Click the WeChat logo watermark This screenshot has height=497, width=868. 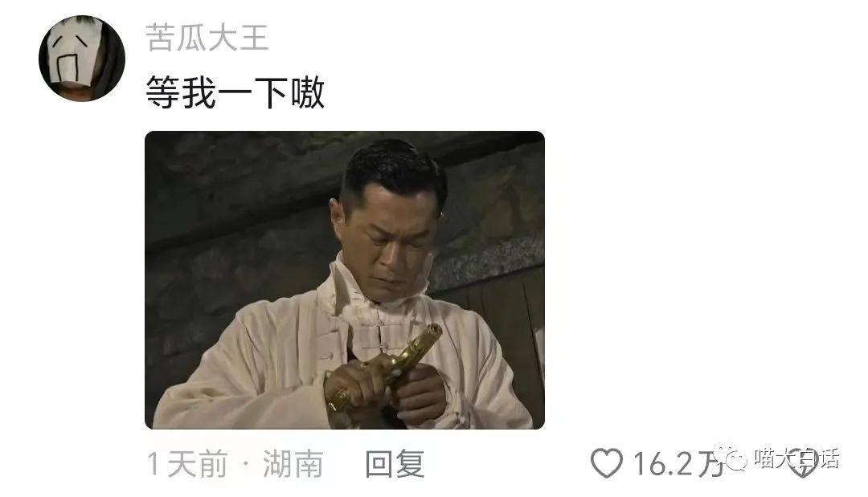tap(731, 458)
